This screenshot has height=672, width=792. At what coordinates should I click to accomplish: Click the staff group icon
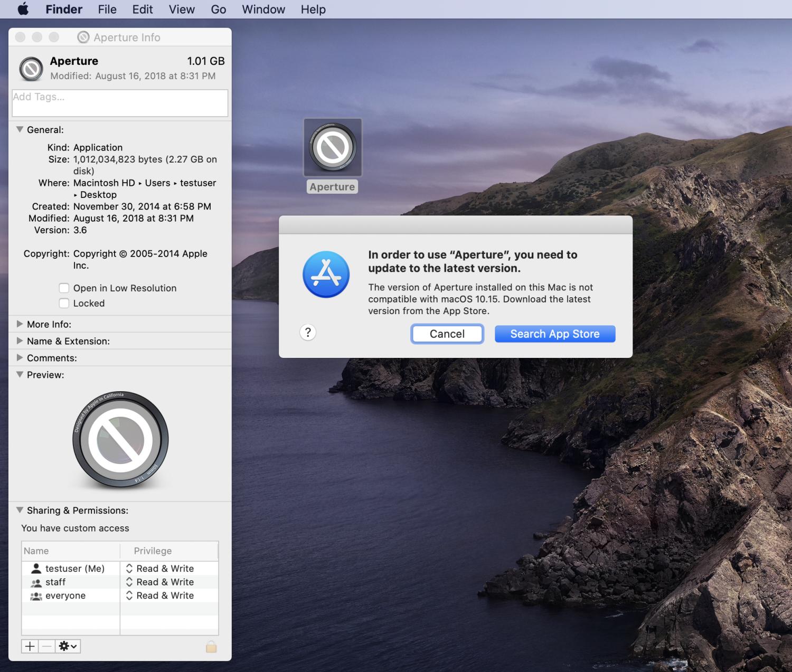coord(36,582)
